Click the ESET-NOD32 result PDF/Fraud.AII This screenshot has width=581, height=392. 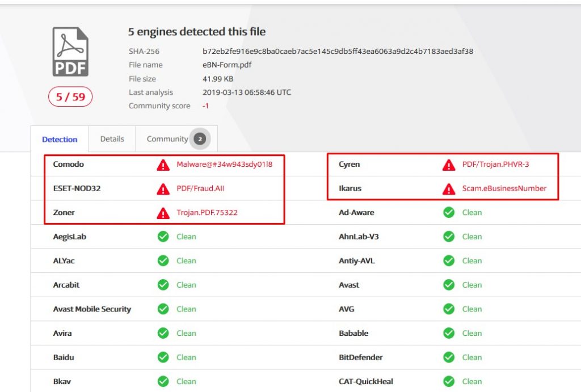[200, 188]
